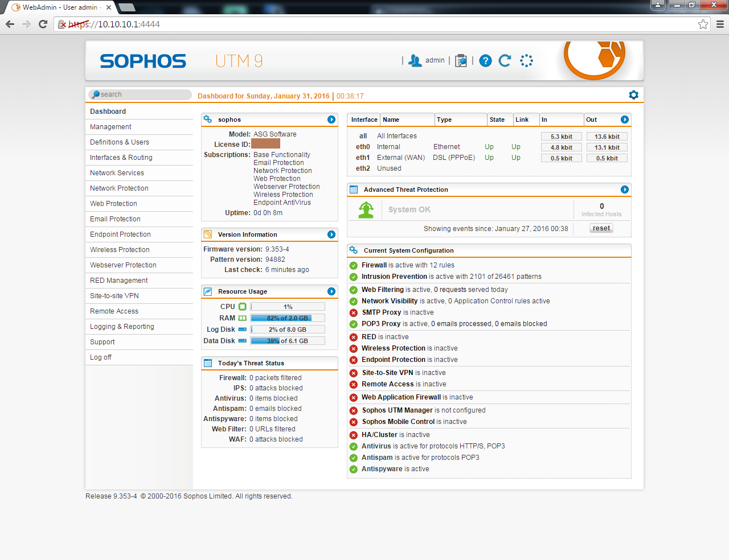This screenshot has width=729, height=560.
Task: Focus the sidebar search field
Action: tap(140, 94)
